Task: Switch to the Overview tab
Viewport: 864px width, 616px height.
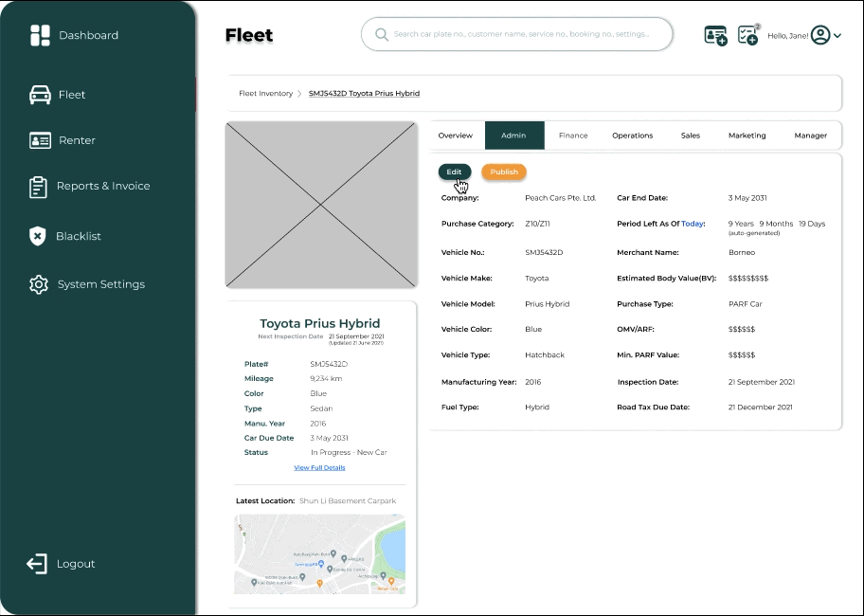Action: 455,136
